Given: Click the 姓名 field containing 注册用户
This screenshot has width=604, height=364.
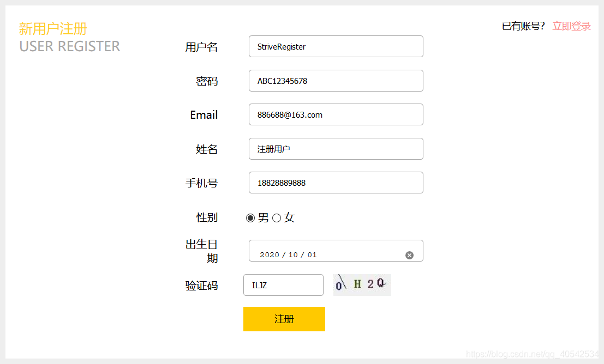Looking at the screenshot, I should click(336, 149).
